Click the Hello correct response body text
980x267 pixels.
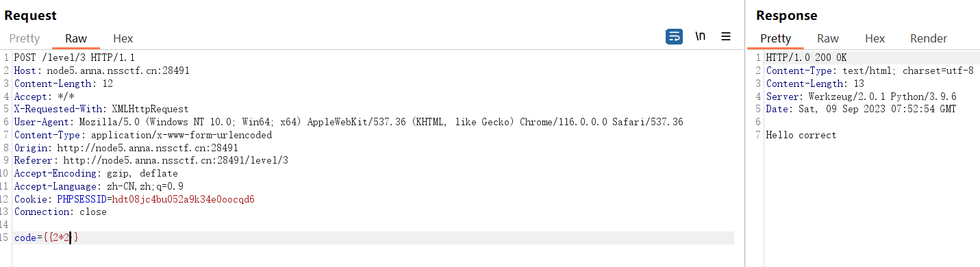coord(801,135)
